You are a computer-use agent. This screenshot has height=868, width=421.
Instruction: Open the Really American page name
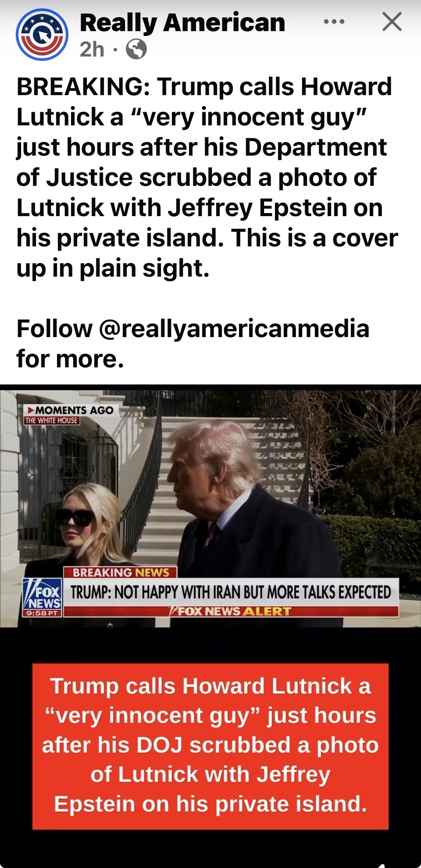(182, 23)
